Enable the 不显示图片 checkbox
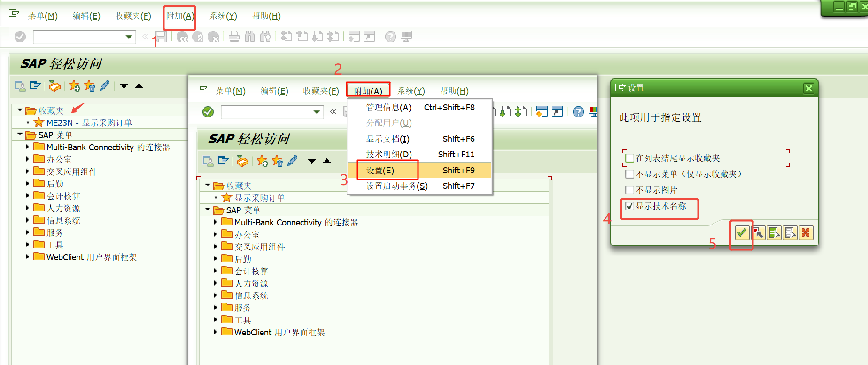 pyautogui.click(x=630, y=190)
